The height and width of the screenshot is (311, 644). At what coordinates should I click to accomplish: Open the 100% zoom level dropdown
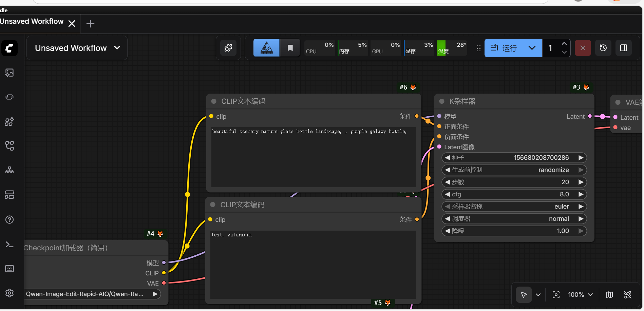[581, 295]
